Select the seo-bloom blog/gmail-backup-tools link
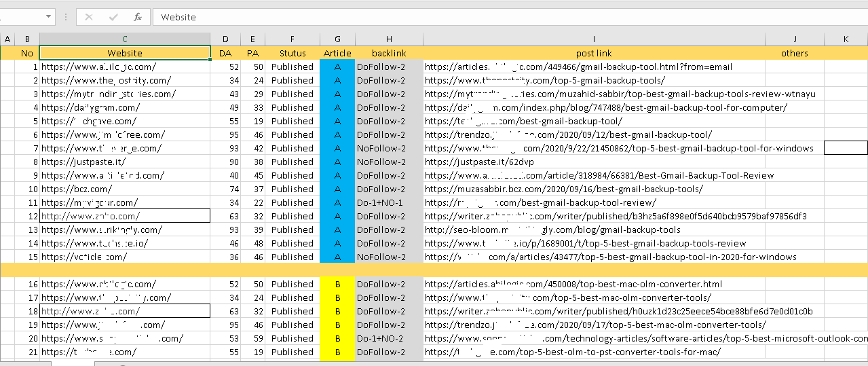The width and height of the screenshot is (868, 366). (594, 230)
